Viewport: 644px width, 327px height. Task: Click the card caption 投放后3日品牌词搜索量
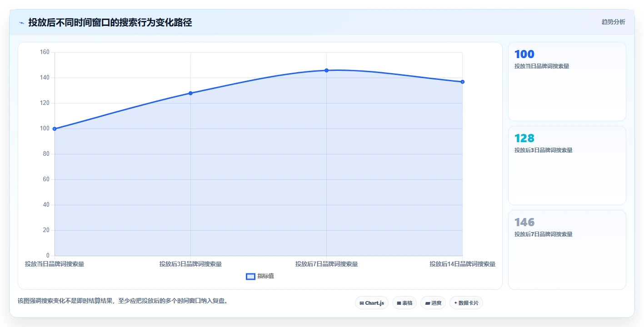pos(543,150)
